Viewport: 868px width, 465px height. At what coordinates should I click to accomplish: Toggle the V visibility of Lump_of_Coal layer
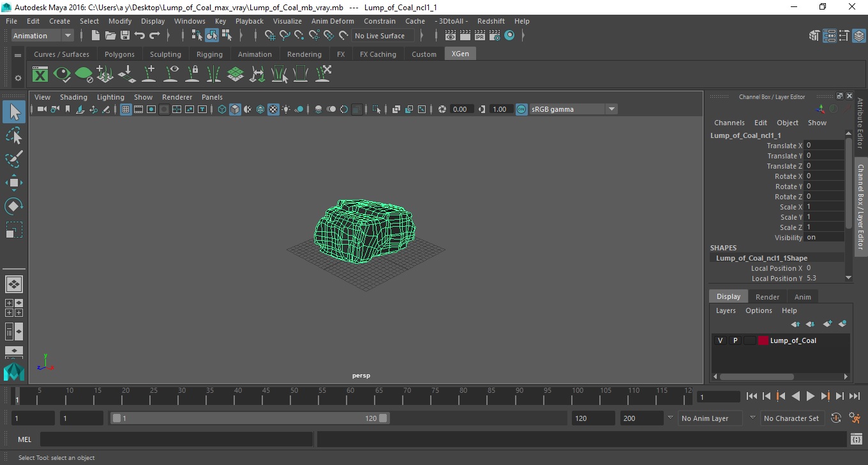(x=720, y=340)
